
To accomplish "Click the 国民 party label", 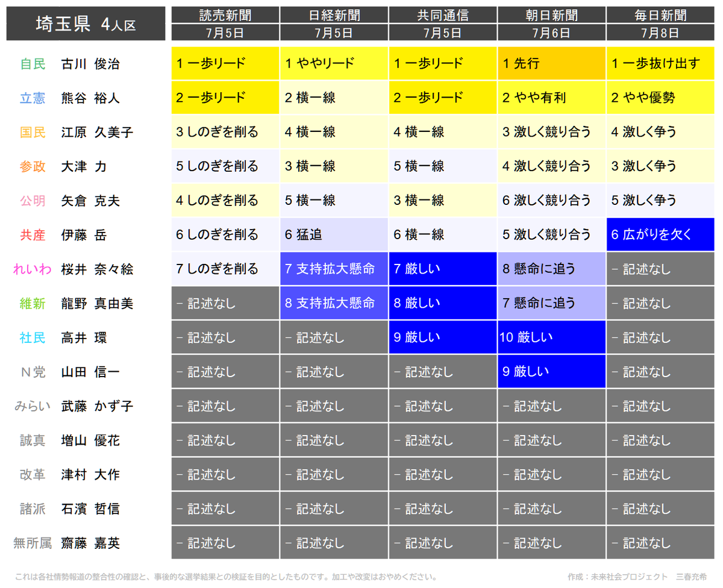I will (x=33, y=132).
